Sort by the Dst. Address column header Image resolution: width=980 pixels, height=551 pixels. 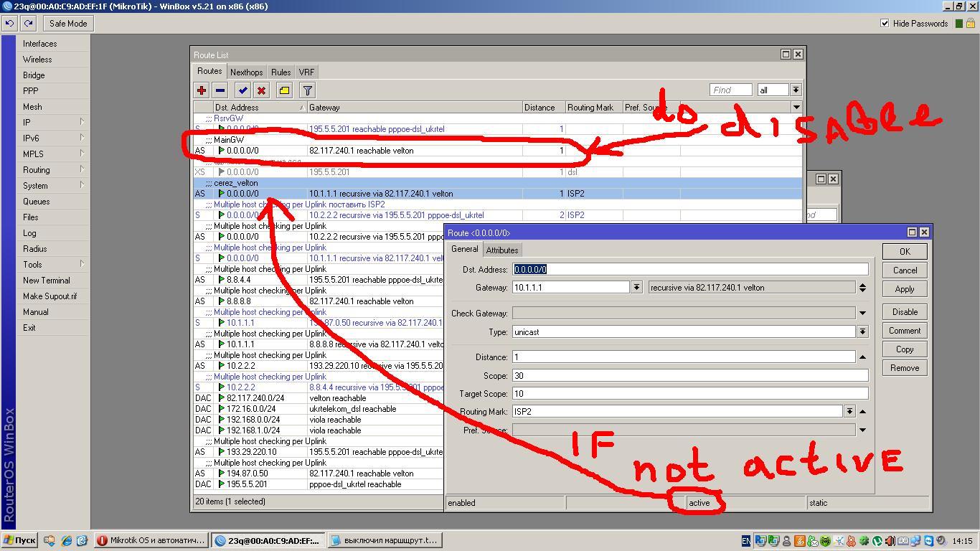pos(260,108)
